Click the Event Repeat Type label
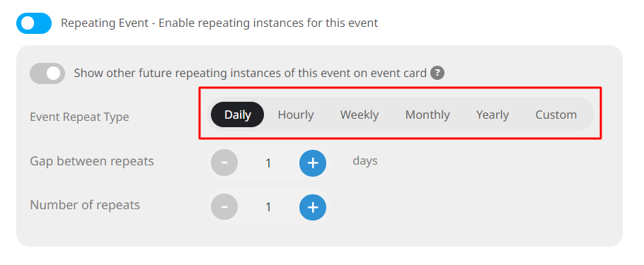The height and width of the screenshot is (265, 644). pos(79,117)
